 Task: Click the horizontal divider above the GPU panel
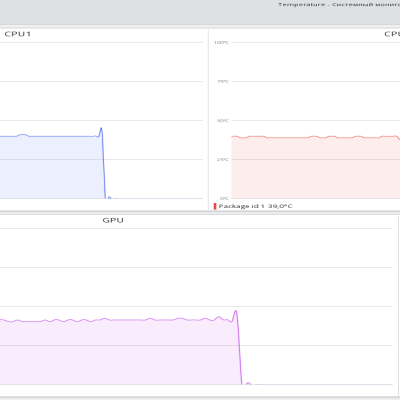pyautogui.click(x=200, y=212)
